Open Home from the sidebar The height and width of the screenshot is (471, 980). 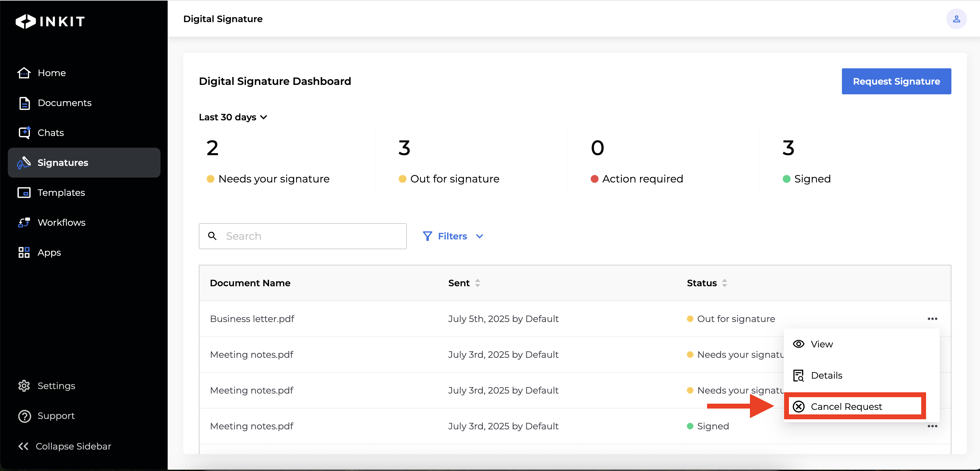tap(52, 73)
